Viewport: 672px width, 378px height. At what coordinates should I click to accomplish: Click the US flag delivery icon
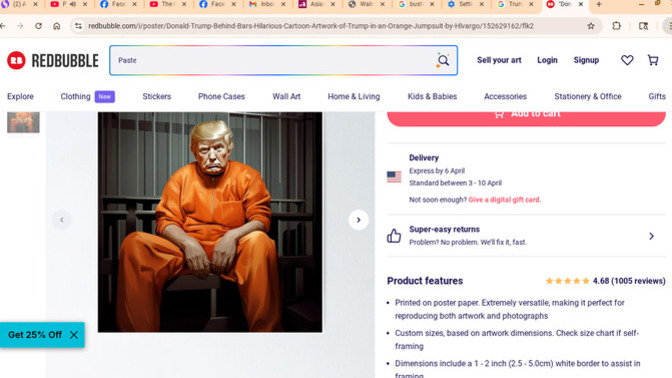click(394, 177)
